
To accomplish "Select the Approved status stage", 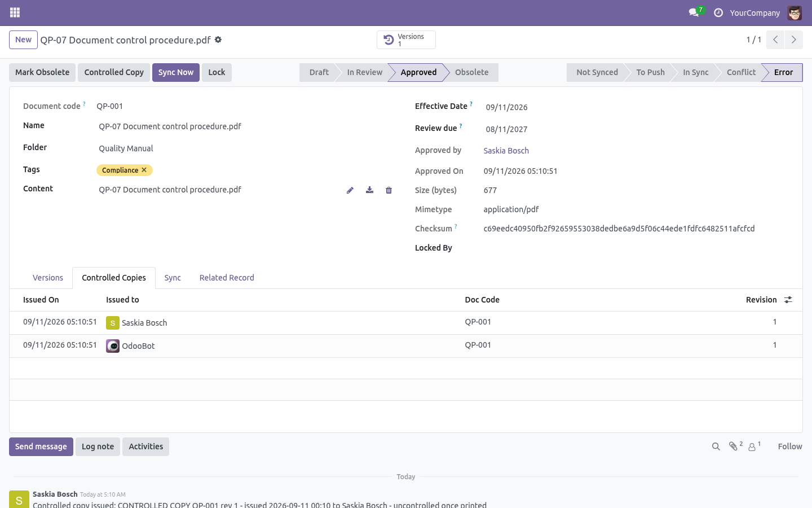I will coord(418,72).
